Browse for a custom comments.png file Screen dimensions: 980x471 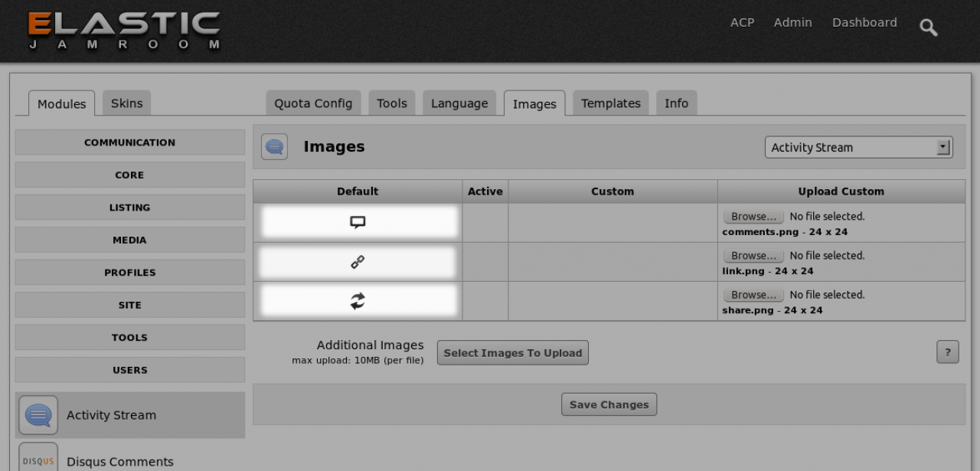(x=753, y=217)
